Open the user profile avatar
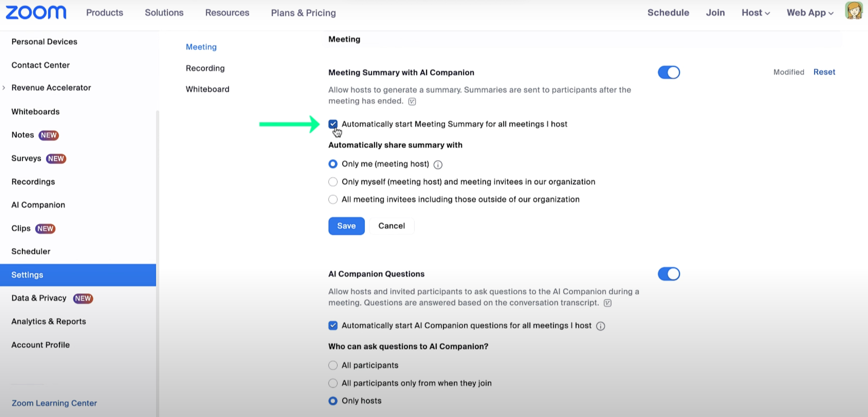This screenshot has width=868, height=417. (854, 11)
